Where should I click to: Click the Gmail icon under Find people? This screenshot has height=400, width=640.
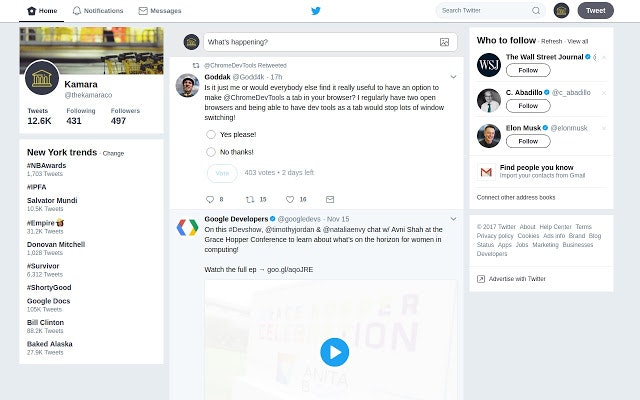[486, 172]
